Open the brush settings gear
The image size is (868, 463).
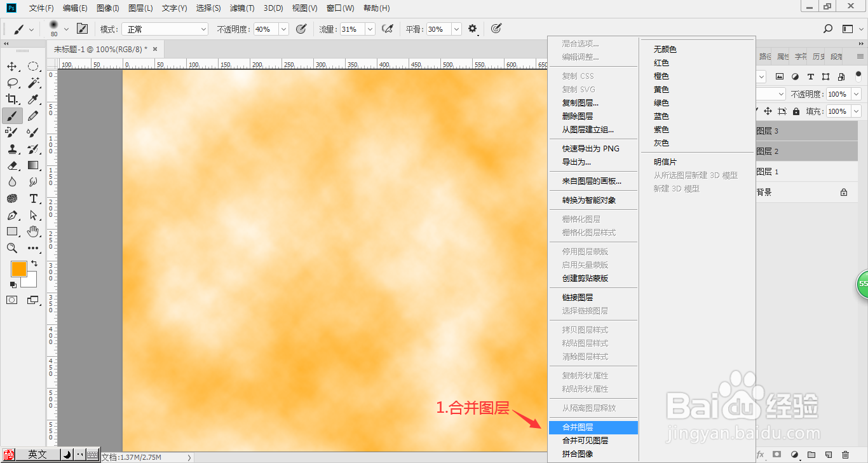pos(472,29)
